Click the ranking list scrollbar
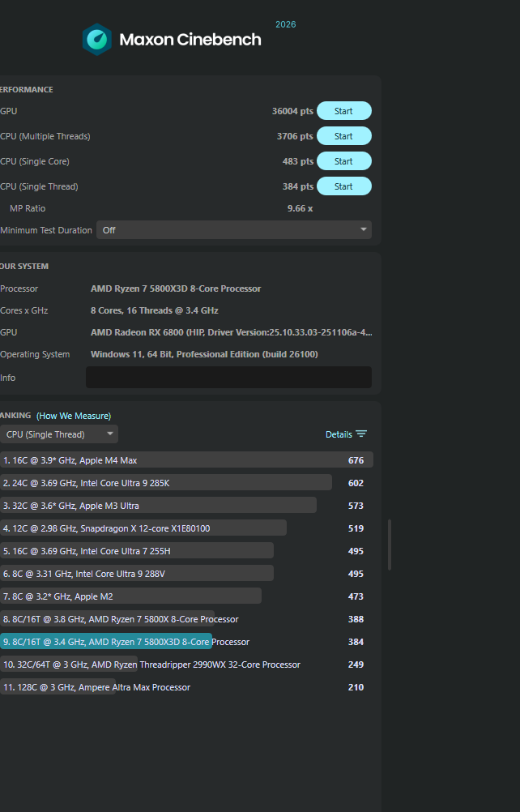520x812 pixels. [389, 545]
